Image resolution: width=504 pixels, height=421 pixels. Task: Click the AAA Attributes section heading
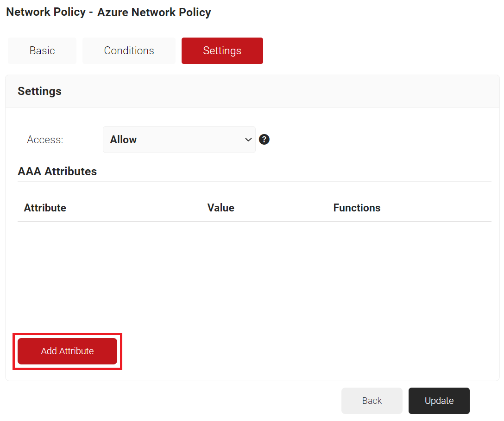57,171
